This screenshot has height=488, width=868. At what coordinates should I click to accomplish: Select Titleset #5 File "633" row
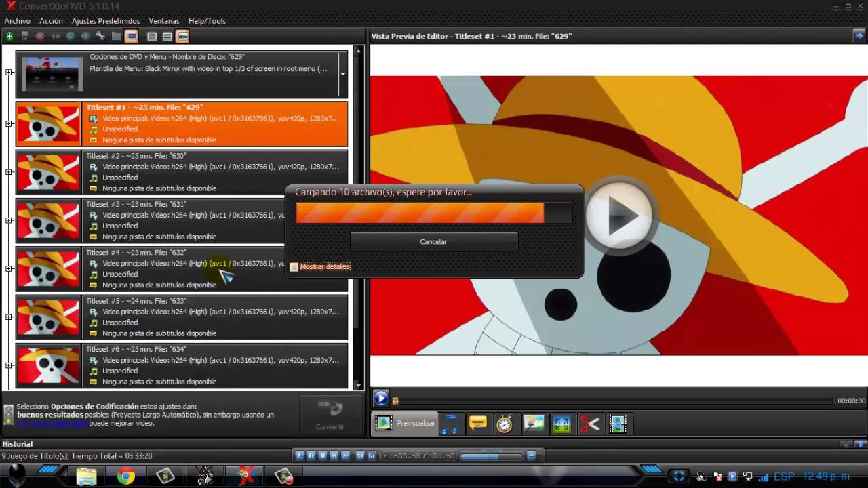(182, 317)
